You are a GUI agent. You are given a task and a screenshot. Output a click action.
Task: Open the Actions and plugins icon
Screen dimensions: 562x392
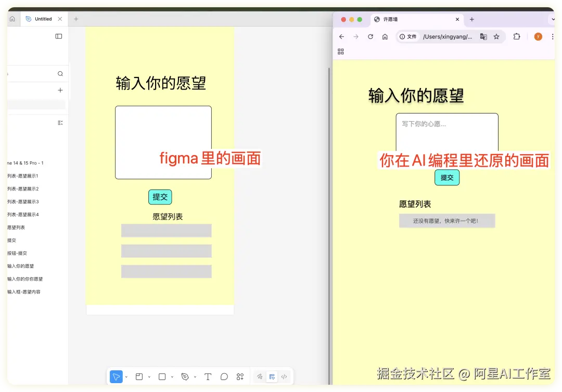240,376
